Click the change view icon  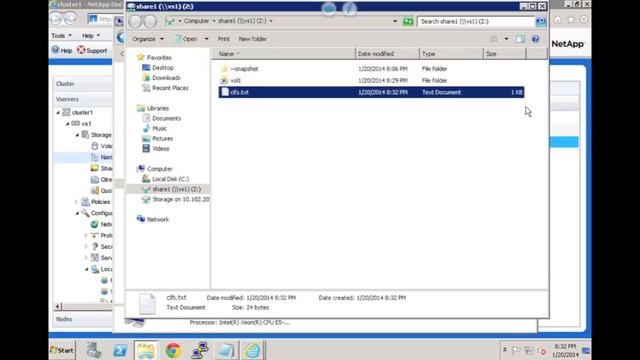pyautogui.click(x=494, y=39)
